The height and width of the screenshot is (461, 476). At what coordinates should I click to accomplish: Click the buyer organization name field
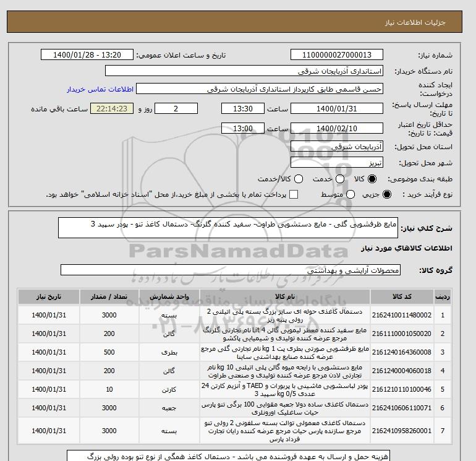click(x=244, y=71)
